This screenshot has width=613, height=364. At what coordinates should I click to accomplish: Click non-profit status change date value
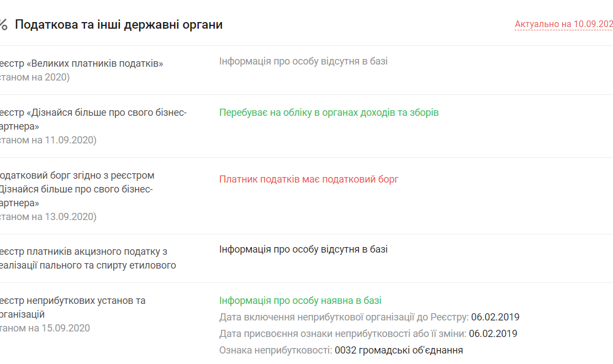[x=493, y=334]
